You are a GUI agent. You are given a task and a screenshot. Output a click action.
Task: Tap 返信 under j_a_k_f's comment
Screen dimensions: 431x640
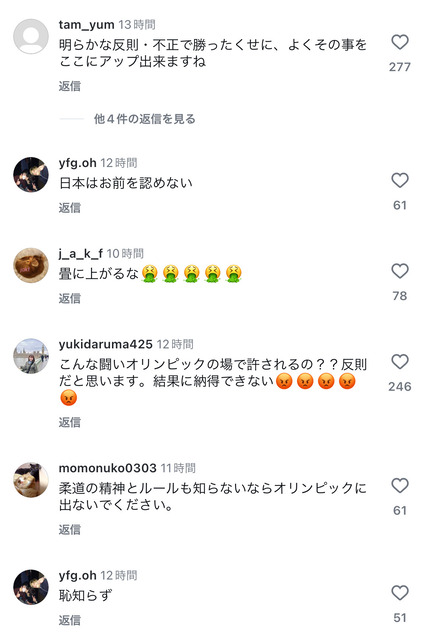(70, 298)
